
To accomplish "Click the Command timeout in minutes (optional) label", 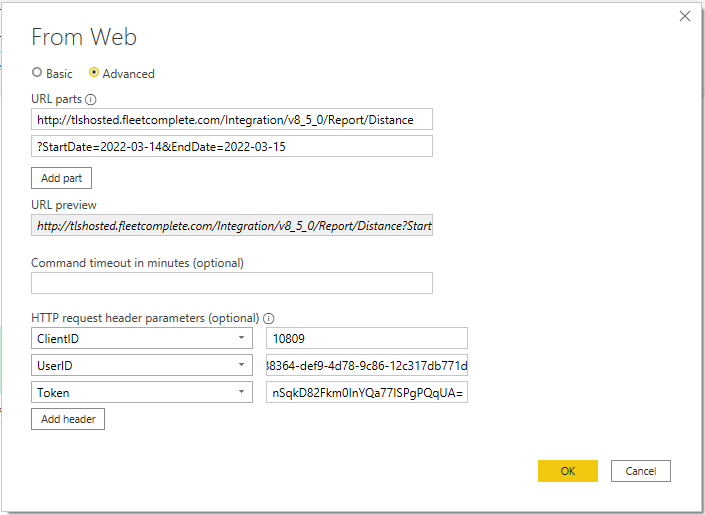I will (138, 263).
